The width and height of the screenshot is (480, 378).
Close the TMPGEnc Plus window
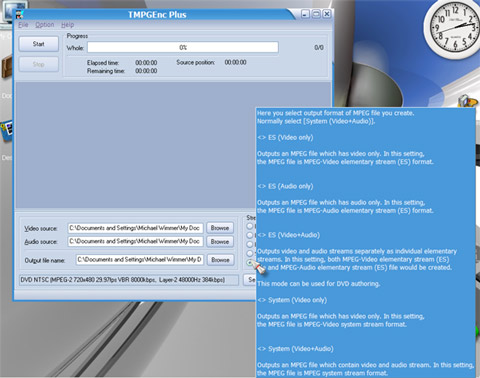327,14
